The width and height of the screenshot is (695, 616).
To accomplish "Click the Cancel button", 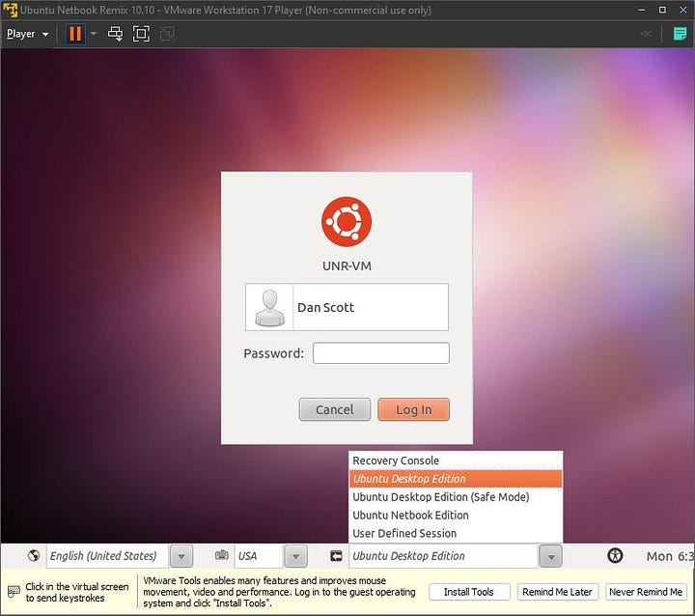I will tap(335, 409).
